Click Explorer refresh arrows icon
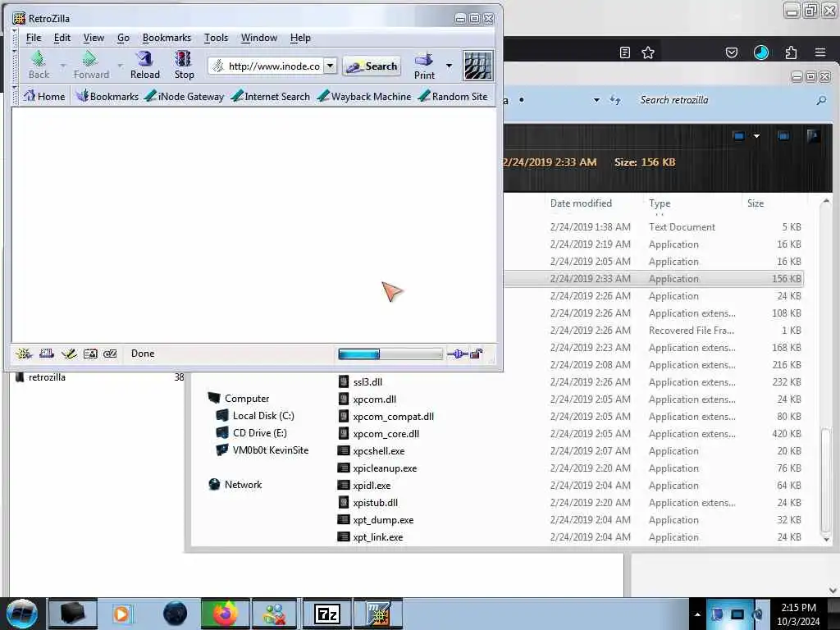 (x=615, y=100)
